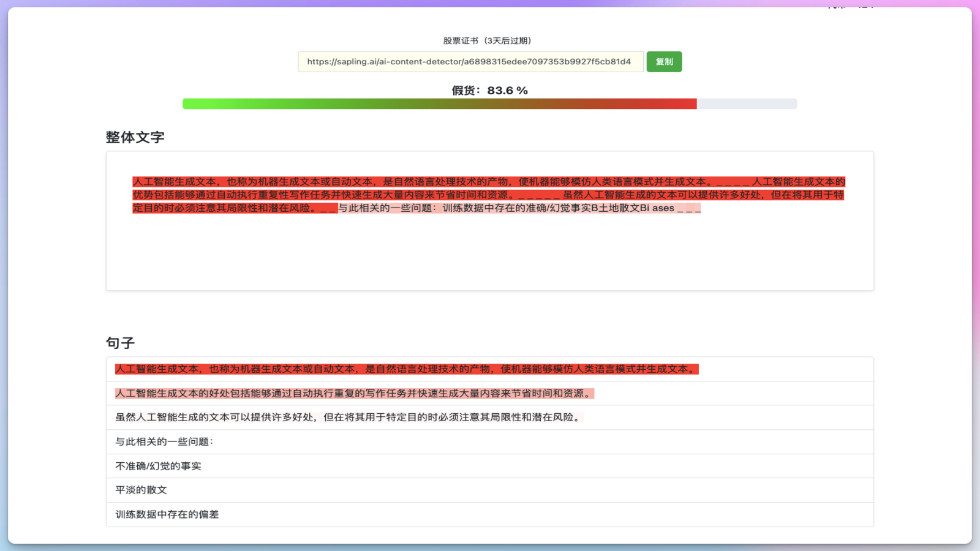Click the 假货: 83.6 % score label
This screenshot has height=551, width=980.
click(x=489, y=91)
